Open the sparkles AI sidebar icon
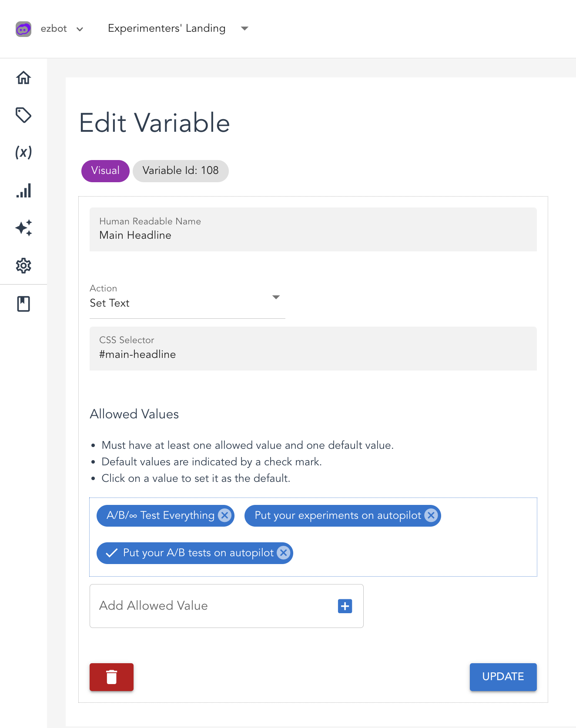Image resolution: width=576 pixels, height=728 pixels. tap(23, 228)
